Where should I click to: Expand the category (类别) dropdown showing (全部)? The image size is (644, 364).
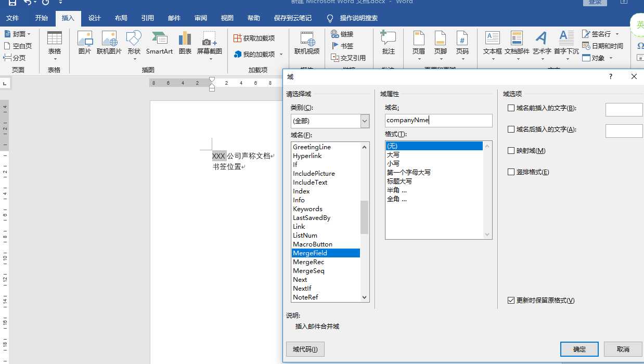click(x=365, y=121)
